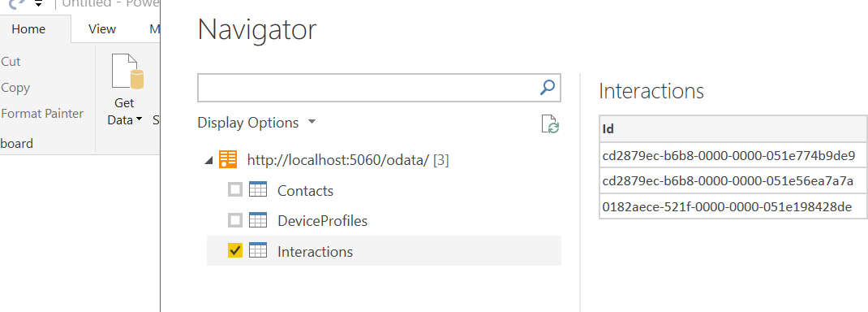Click the Interactions table icon

click(x=258, y=251)
